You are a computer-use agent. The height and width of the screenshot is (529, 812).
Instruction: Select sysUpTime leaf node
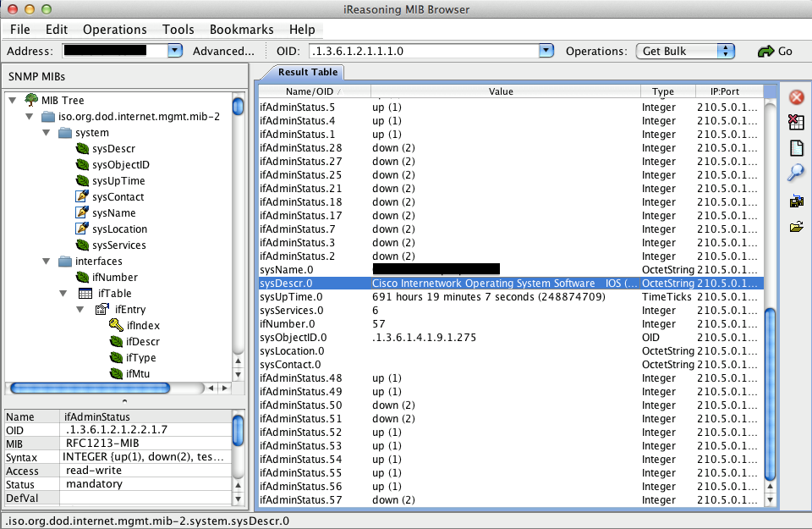[x=110, y=181]
